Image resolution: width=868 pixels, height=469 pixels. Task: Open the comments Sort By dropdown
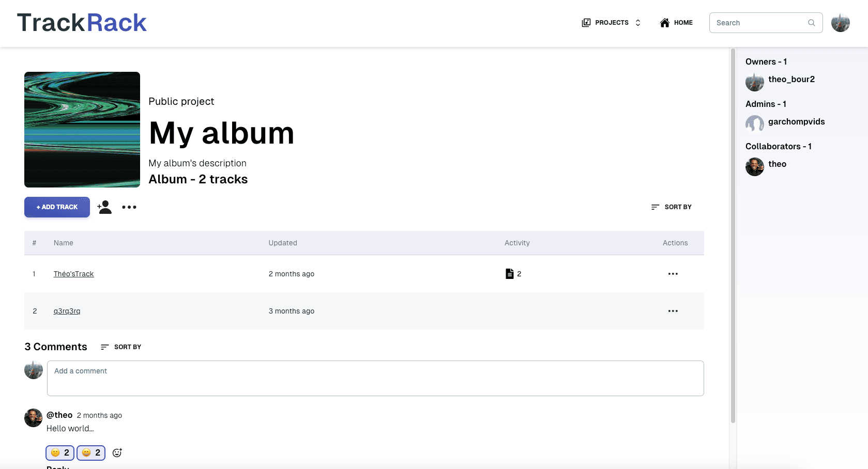(121, 347)
